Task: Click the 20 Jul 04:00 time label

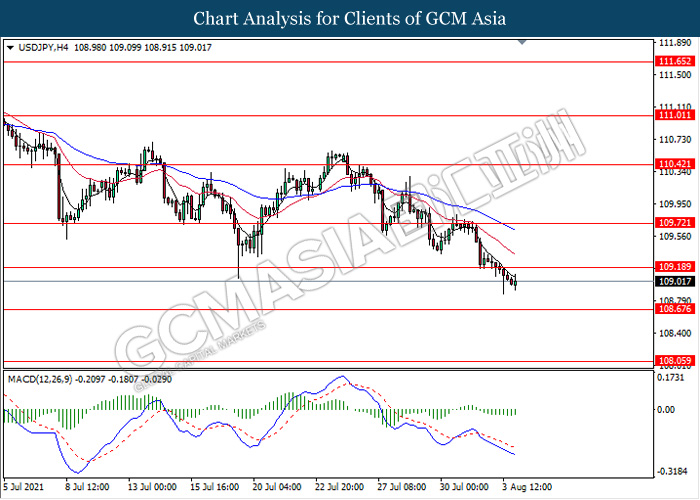Action: 277,487
